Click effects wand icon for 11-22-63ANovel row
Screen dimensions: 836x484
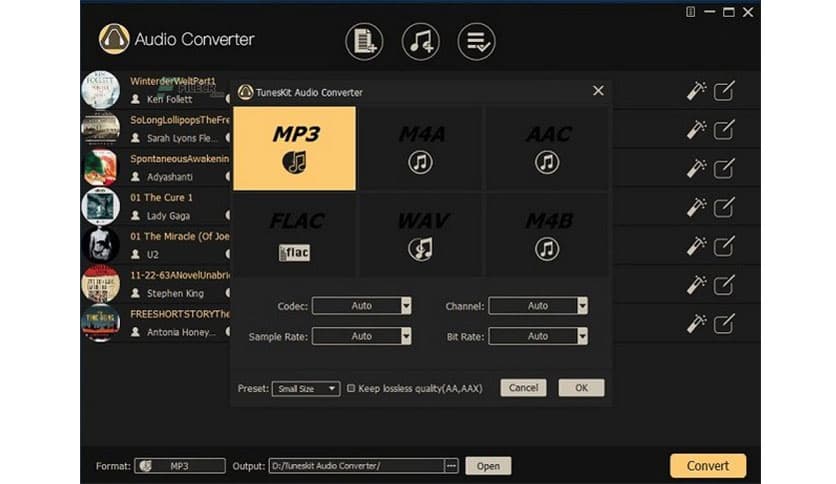696,285
